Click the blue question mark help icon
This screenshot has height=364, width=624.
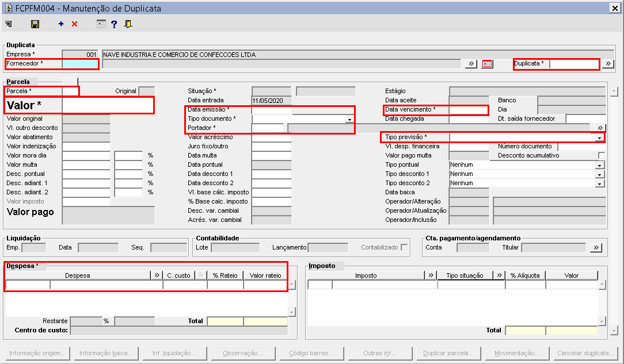[114, 24]
